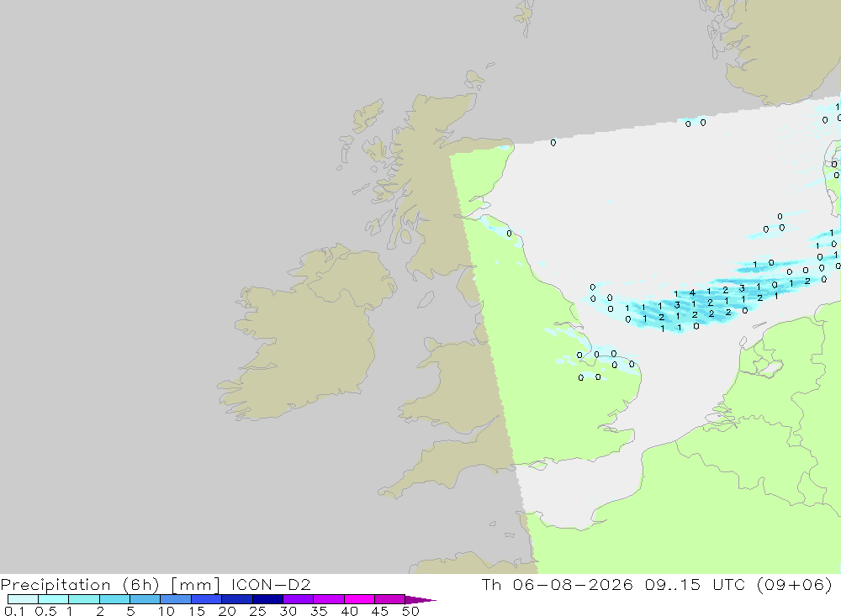Screen dimensions: 841x616
Task: Click the '50' legend scale label
Action: pyautogui.click(x=410, y=611)
